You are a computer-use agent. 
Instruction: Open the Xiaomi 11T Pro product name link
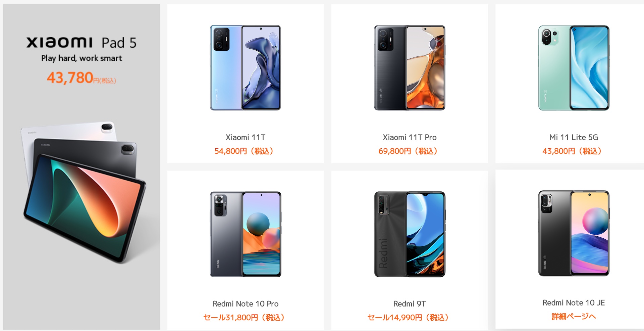pos(410,137)
